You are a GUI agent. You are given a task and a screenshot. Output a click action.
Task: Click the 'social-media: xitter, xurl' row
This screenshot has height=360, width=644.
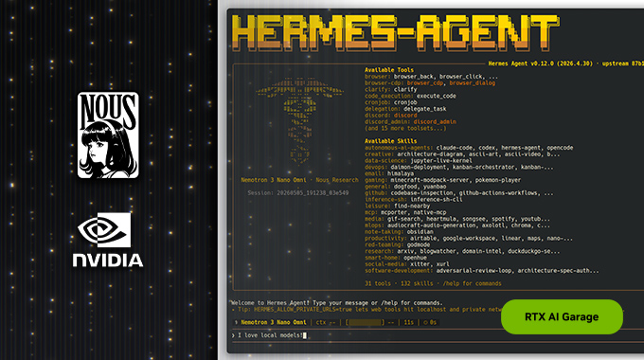pos(407,264)
